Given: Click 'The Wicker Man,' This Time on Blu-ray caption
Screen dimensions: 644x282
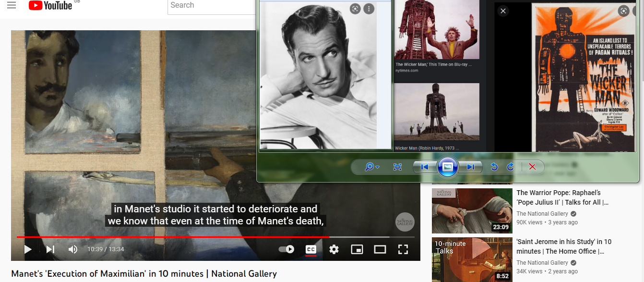Looking at the screenshot, I should [434, 64].
